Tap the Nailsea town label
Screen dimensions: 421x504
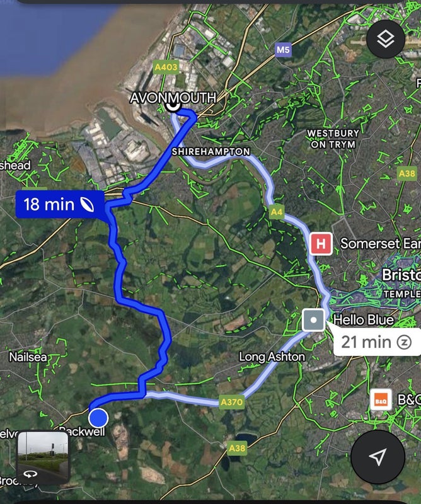(28, 357)
